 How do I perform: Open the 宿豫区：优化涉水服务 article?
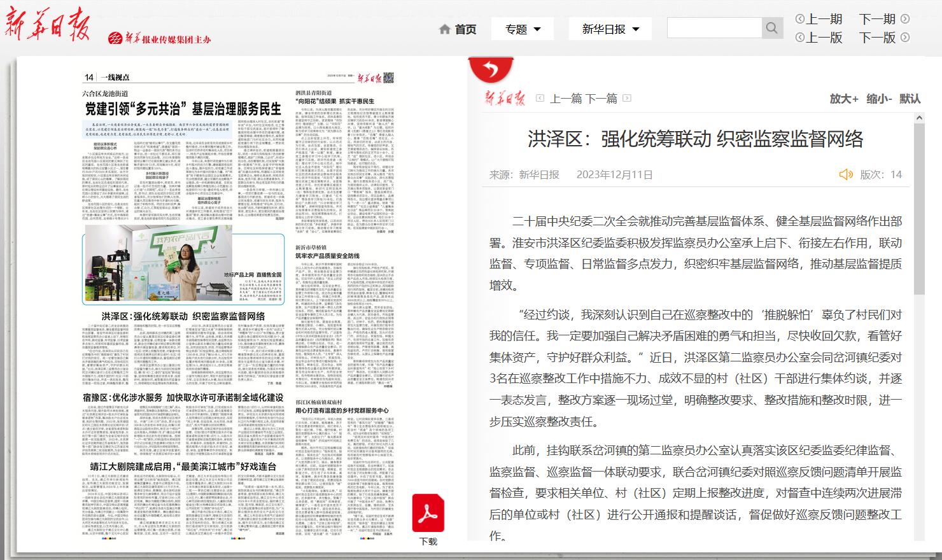pyautogui.click(x=183, y=397)
